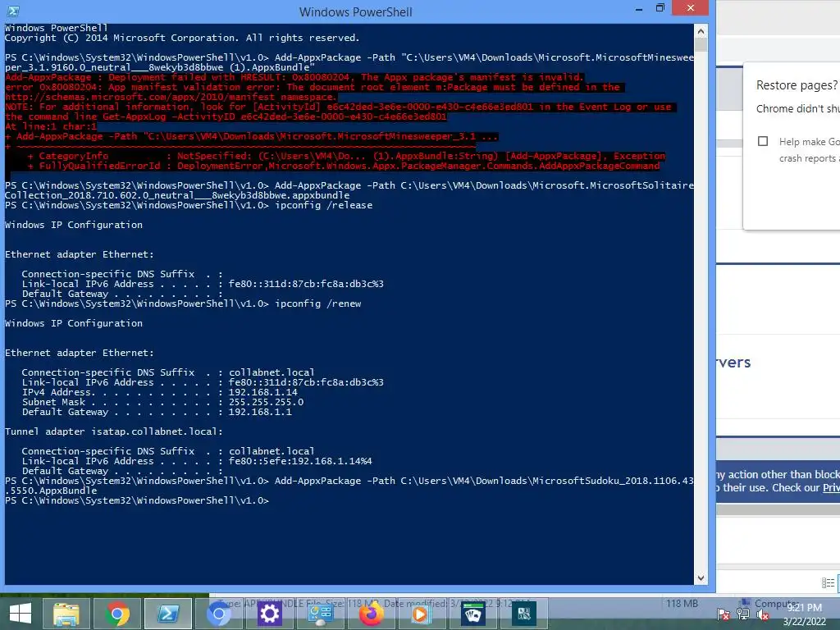Click the Copyright (C) 2014 Microsoft line
The image size is (840, 630).
182,38
